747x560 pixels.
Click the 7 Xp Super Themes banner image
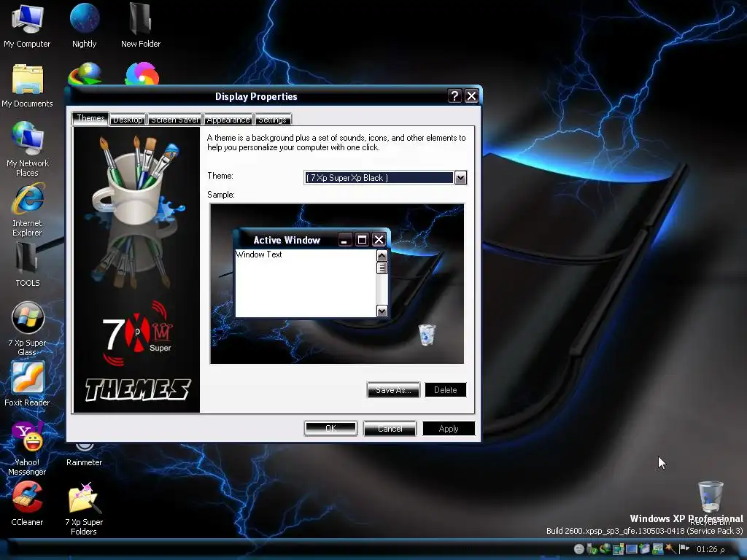click(x=136, y=270)
